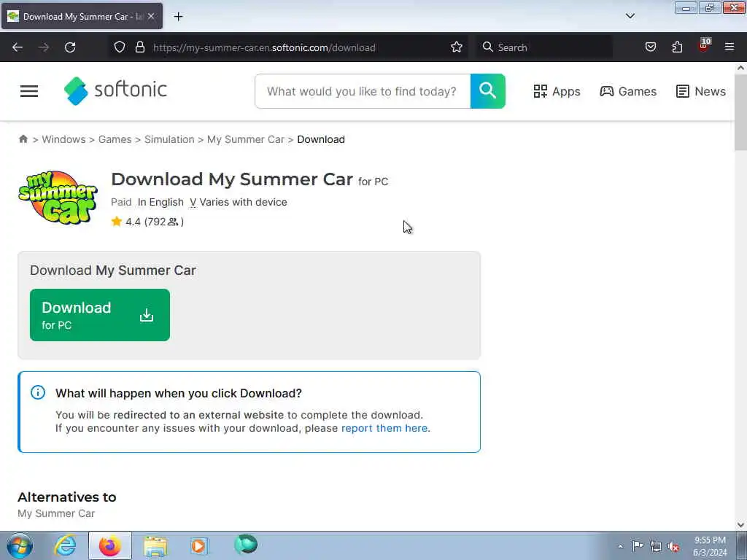The height and width of the screenshot is (560, 747).
Task: Open the Softonic hamburger menu
Action: (x=29, y=91)
